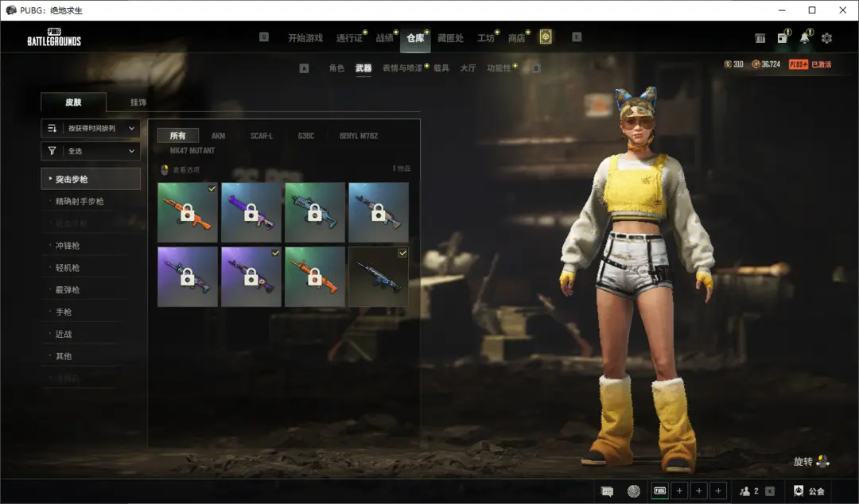This screenshot has height=504, width=859.
Task: Toggle checkmark on the purple rifle skin in second row
Action: click(x=274, y=253)
